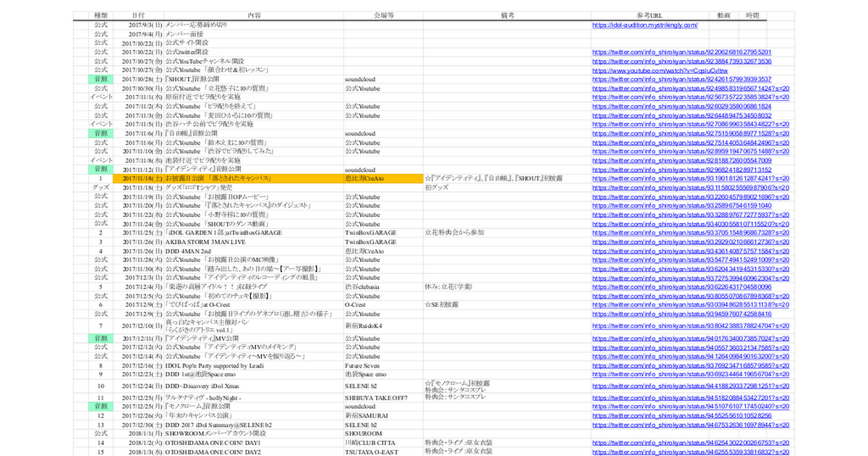This screenshot has width=868, height=456.
Task: Click the SHOUROOM venue cell
Action: tap(383, 434)
